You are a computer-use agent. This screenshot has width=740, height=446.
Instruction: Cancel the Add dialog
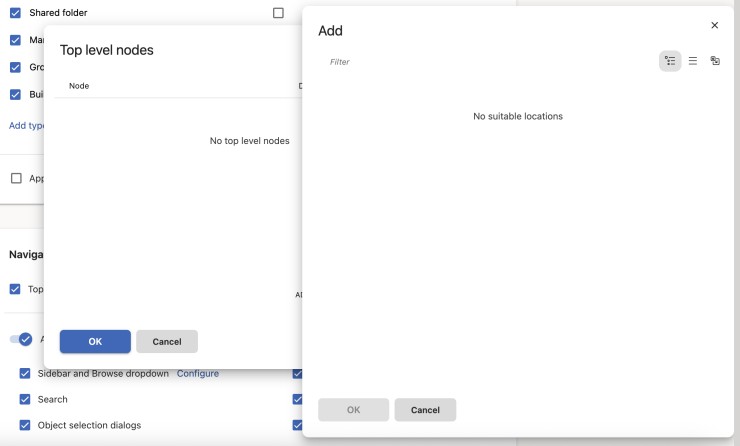pos(425,410)
